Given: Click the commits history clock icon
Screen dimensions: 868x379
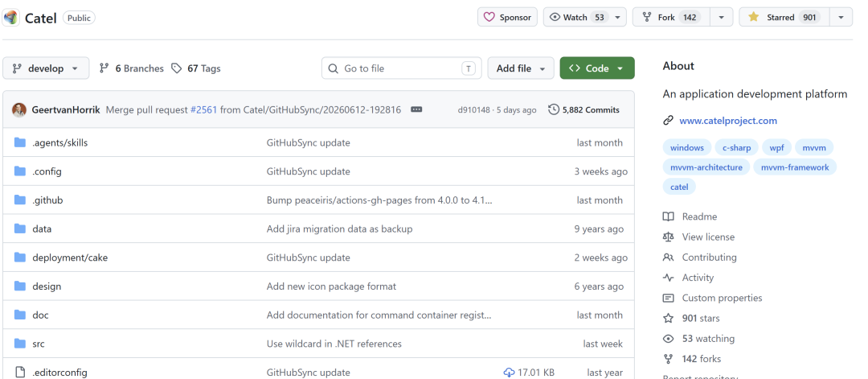Looking at the screenshot, I should click(554, 109).
